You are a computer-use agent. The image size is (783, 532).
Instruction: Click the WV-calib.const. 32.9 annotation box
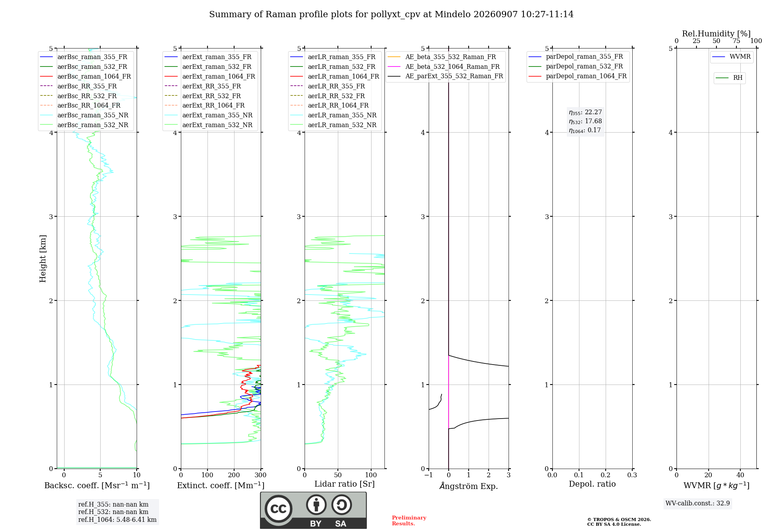point(698,503)
